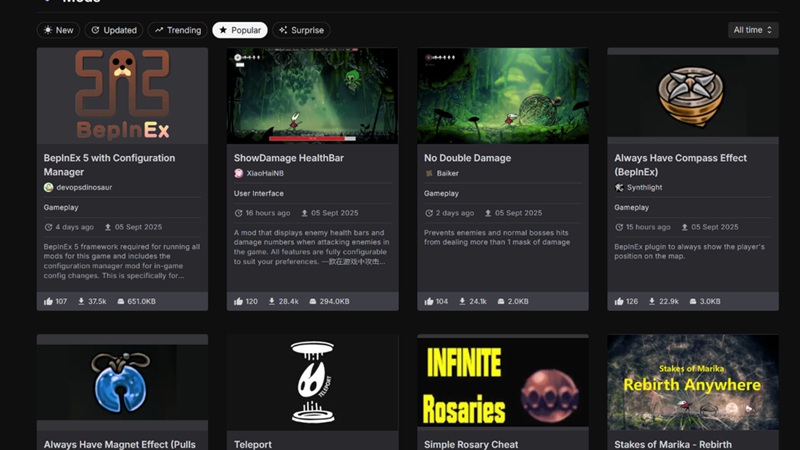
Task: Open the No Double Damage mod title
Action: point(467,158)
